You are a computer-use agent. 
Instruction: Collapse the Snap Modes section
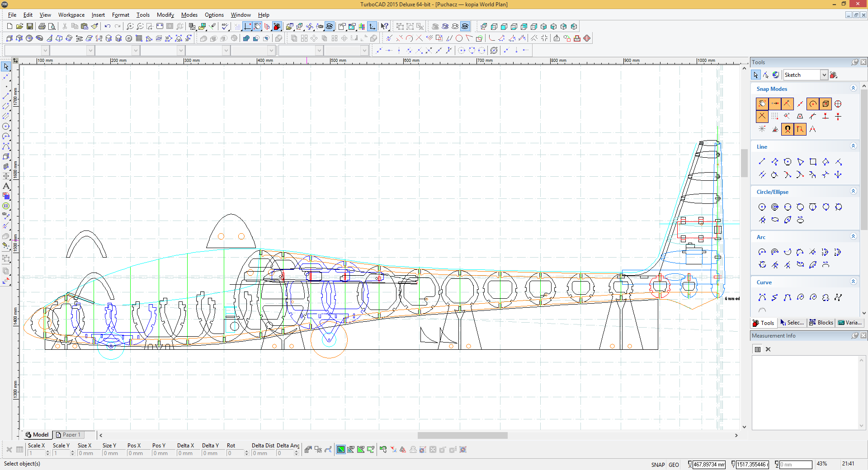(853, 89)
